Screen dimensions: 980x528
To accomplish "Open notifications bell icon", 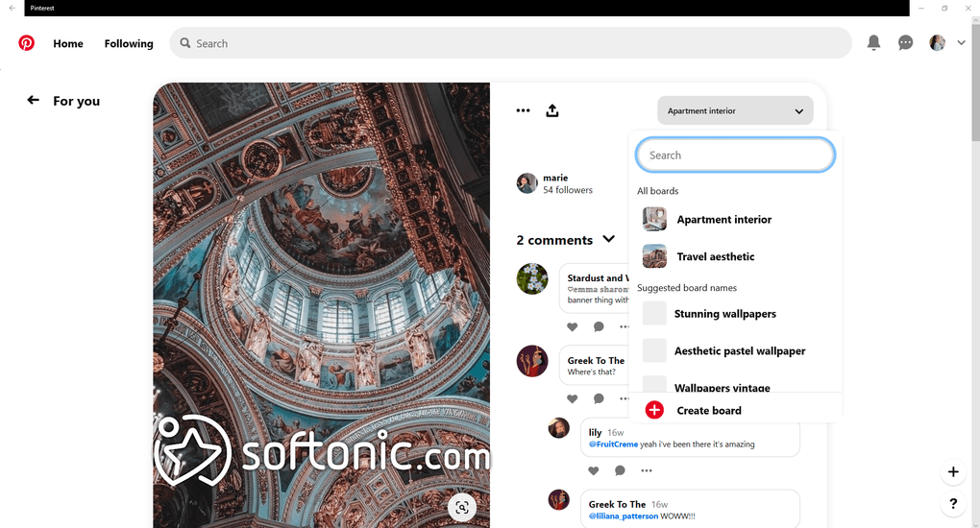I will pos(873,42).
